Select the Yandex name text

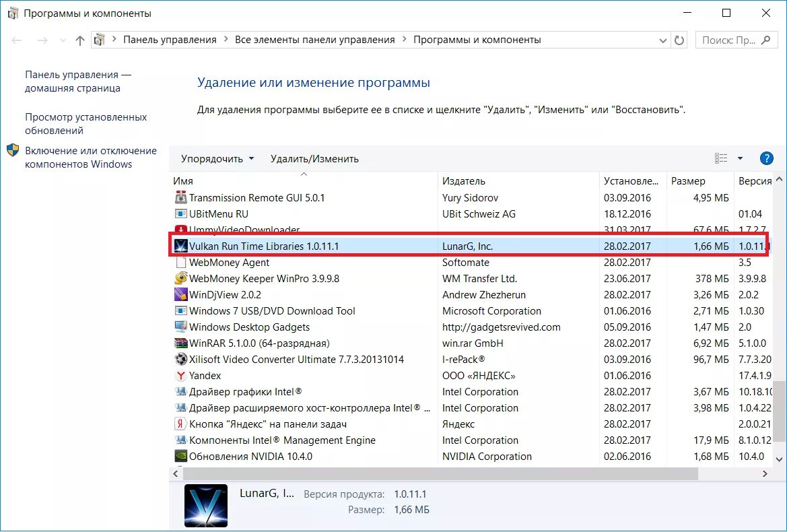(x=205, y=375)
